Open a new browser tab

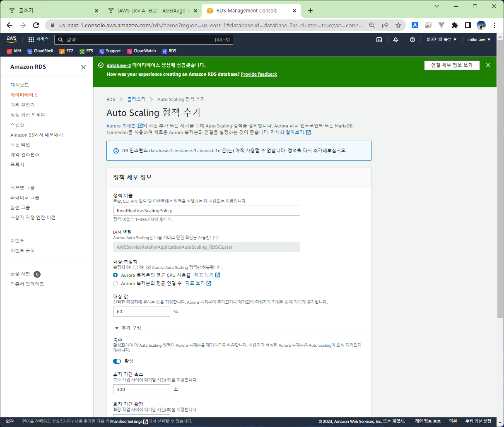[310, 11]
